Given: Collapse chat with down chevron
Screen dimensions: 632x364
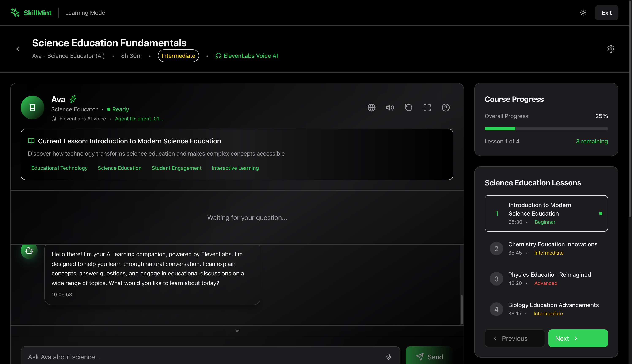Looking at the screenshot, I should pyautogui.click(x=237, y=330).
